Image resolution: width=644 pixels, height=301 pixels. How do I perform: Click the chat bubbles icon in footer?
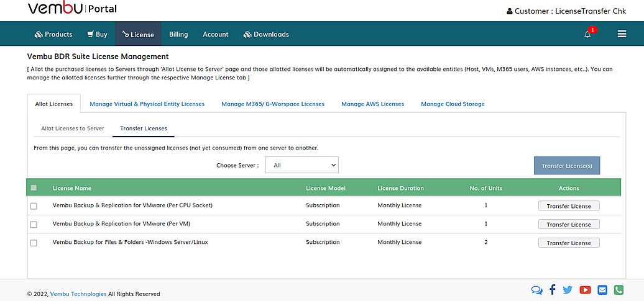536,290
